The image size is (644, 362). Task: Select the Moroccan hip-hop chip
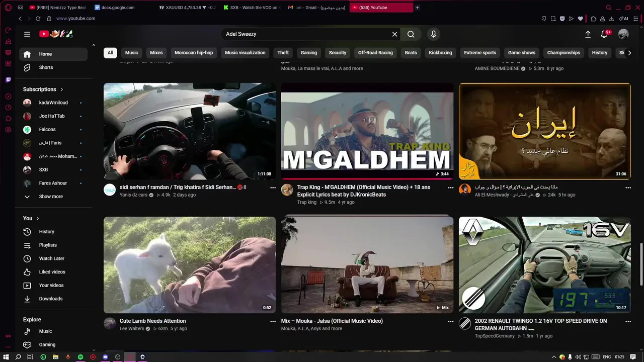(x=194, y=53)
